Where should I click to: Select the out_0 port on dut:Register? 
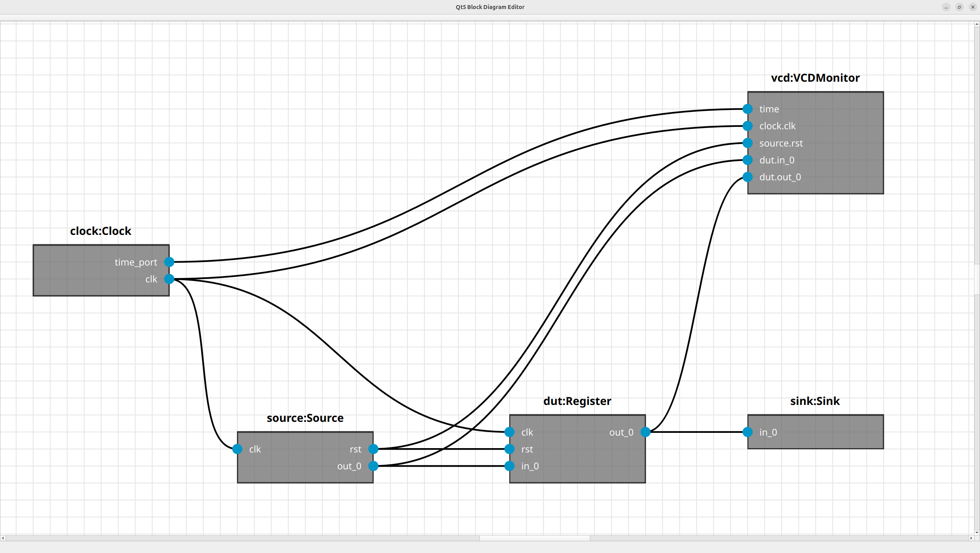(x=645, y=432)
